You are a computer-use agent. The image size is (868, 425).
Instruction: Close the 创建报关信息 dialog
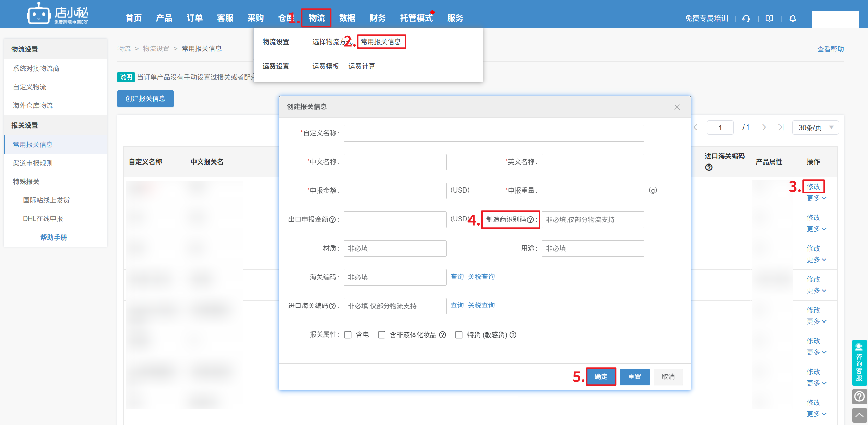677,107
